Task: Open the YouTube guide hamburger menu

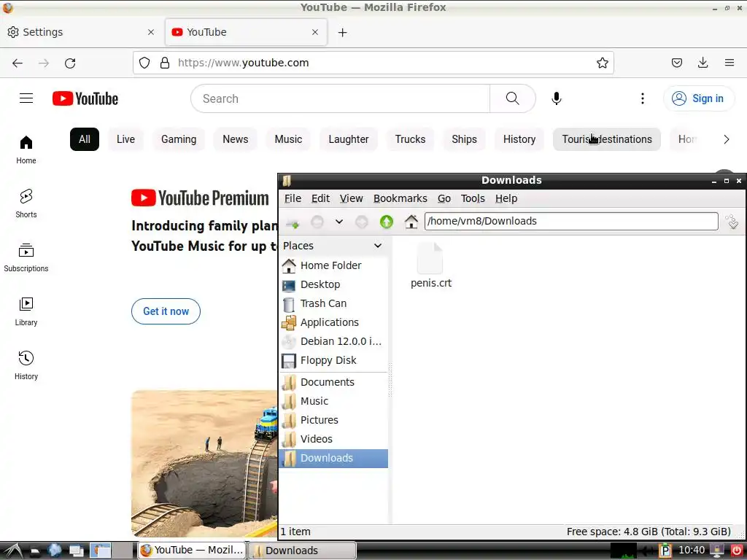Action: click(26, 98)
